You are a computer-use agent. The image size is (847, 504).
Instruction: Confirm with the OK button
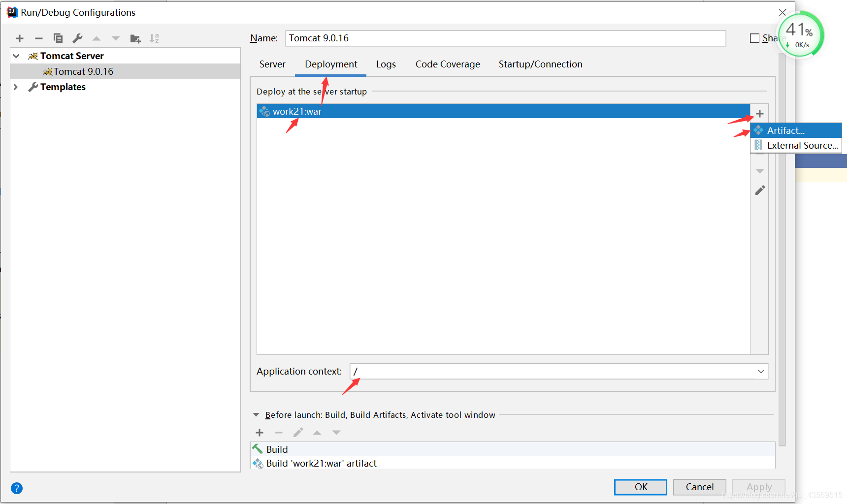(641, 487)
